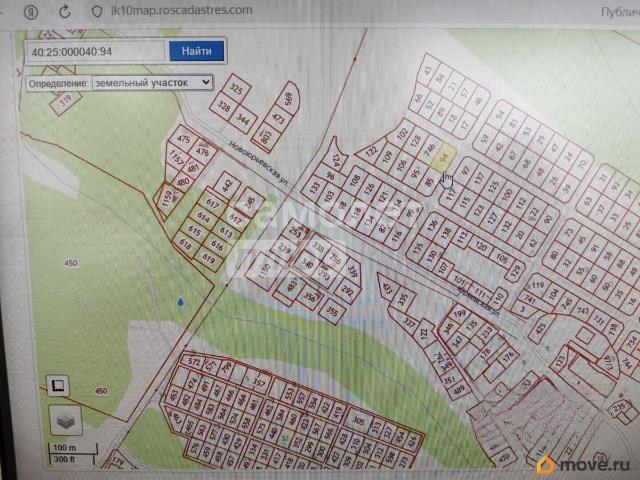Open the map layers stack icon
Image resolution: width=640 pixels, height=480 pixels.
pos(65,420)
